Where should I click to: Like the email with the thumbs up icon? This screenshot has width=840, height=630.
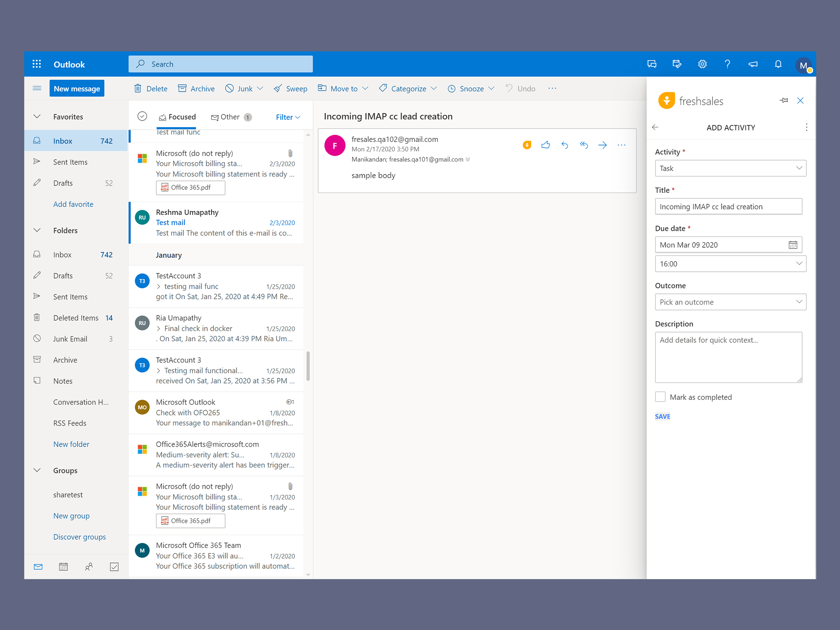[546, 145]
